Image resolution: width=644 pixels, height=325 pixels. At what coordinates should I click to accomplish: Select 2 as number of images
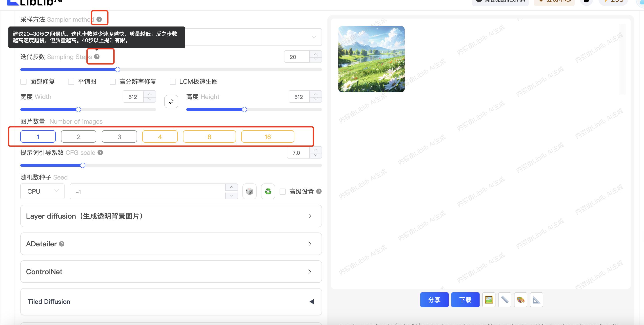click(x=78, y=137)
